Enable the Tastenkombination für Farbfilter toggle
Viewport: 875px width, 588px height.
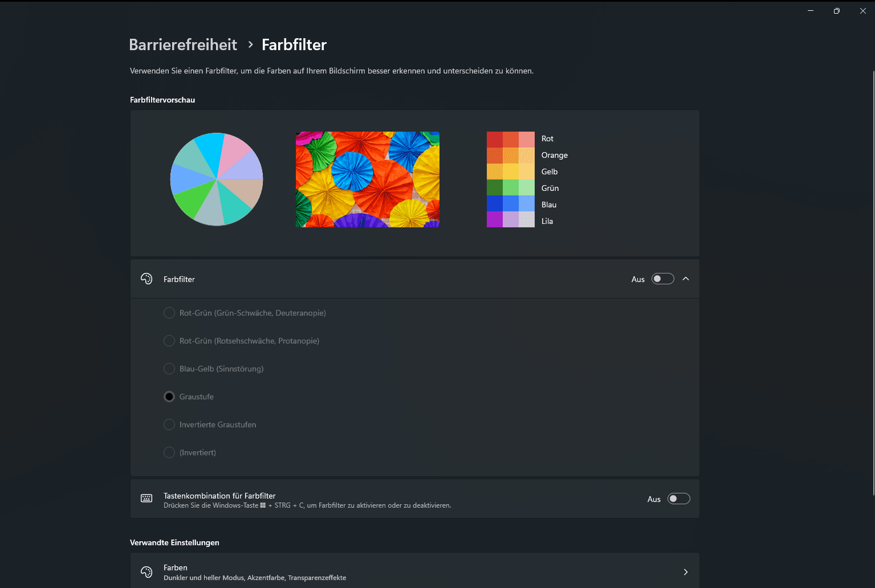(x=678, y=499)
